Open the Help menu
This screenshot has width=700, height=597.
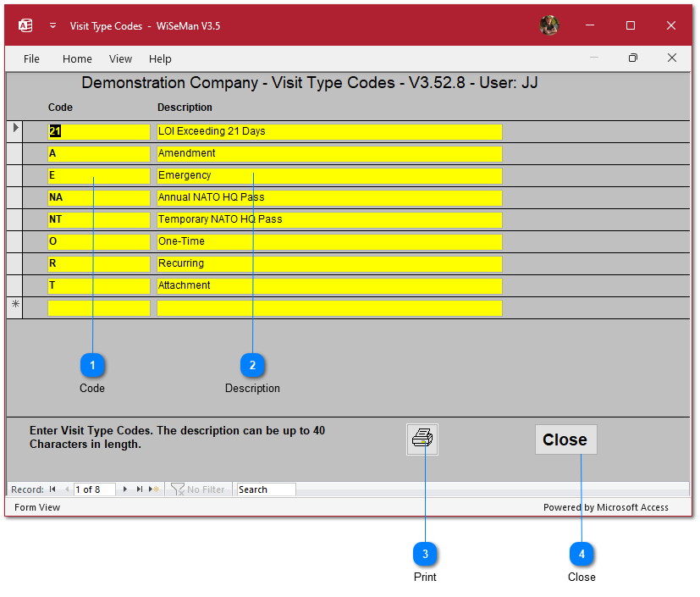click(x=160, y=58)
